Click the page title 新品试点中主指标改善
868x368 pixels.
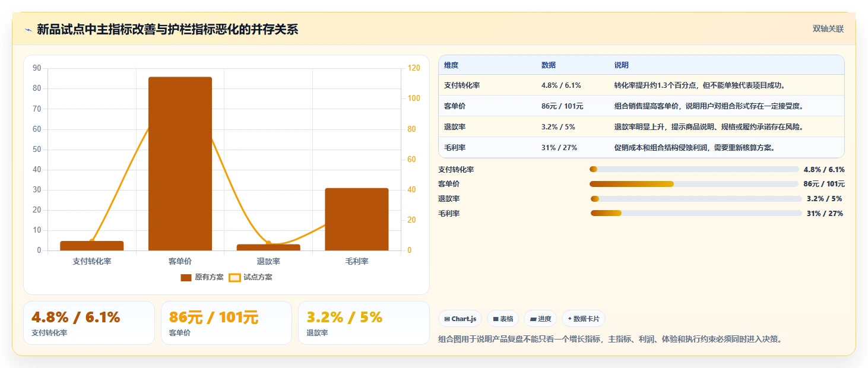(167, 29)
